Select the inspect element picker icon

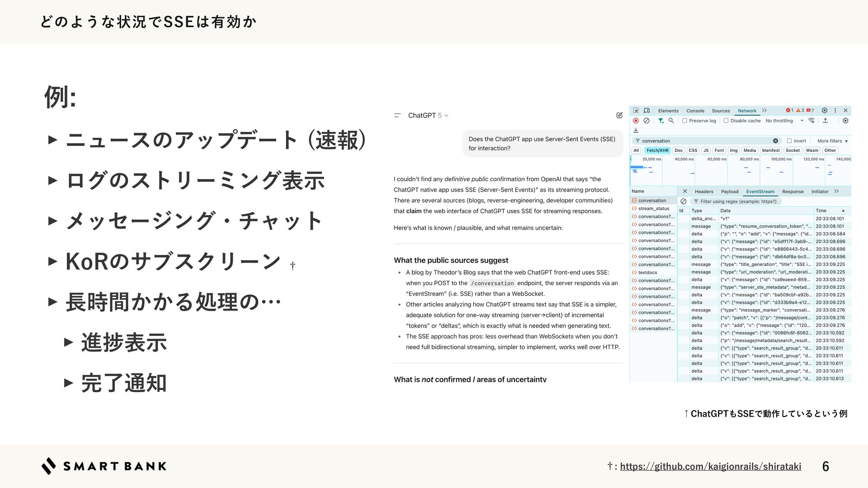pyautogui.click(x=636, y=111)
